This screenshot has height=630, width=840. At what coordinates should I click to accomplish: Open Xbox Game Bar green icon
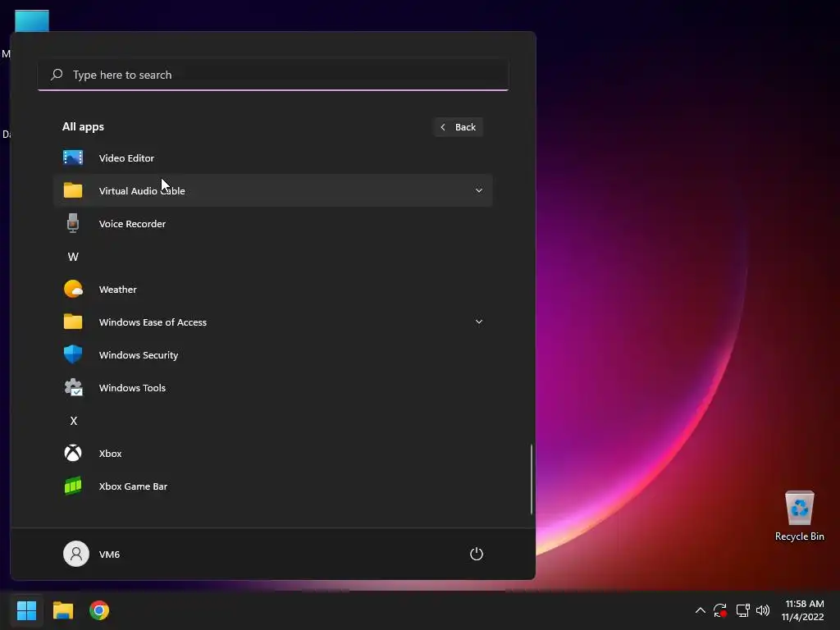point(73,486)
